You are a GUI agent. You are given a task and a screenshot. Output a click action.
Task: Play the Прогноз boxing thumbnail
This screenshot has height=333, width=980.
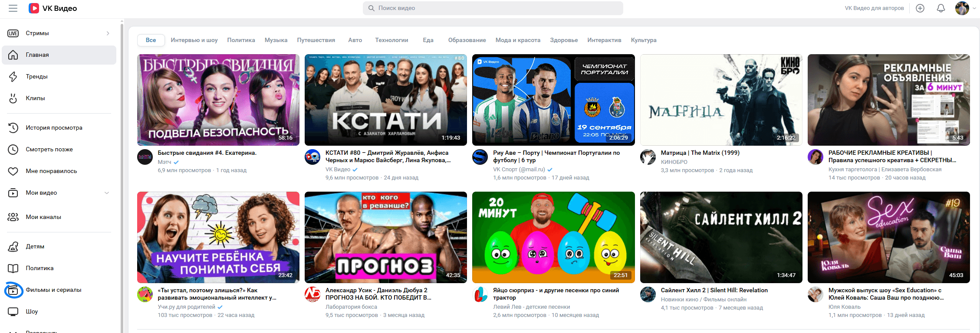click(x=386, y=237)
